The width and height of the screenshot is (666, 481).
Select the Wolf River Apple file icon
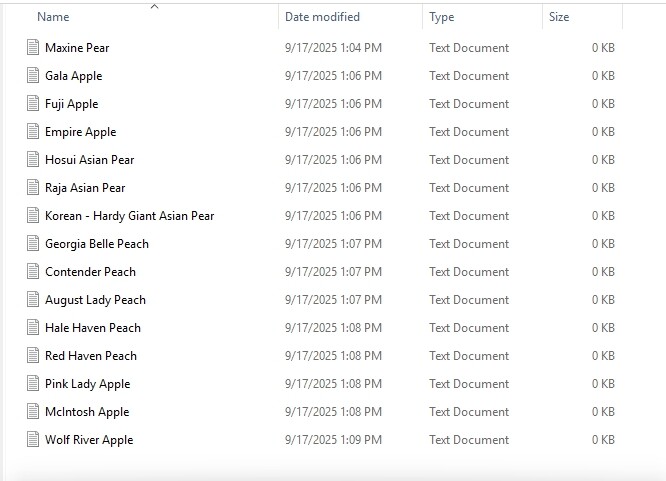(34, 440)
